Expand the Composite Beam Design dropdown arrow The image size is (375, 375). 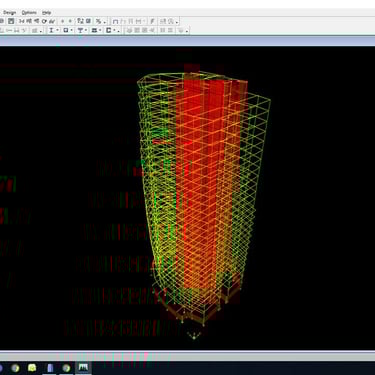(x=86, y=31)
